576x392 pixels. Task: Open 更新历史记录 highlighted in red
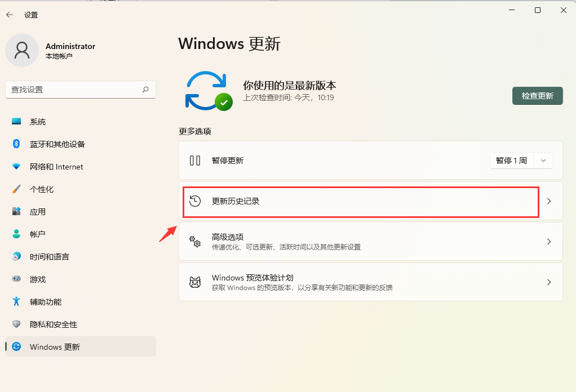tap(360, 202)
